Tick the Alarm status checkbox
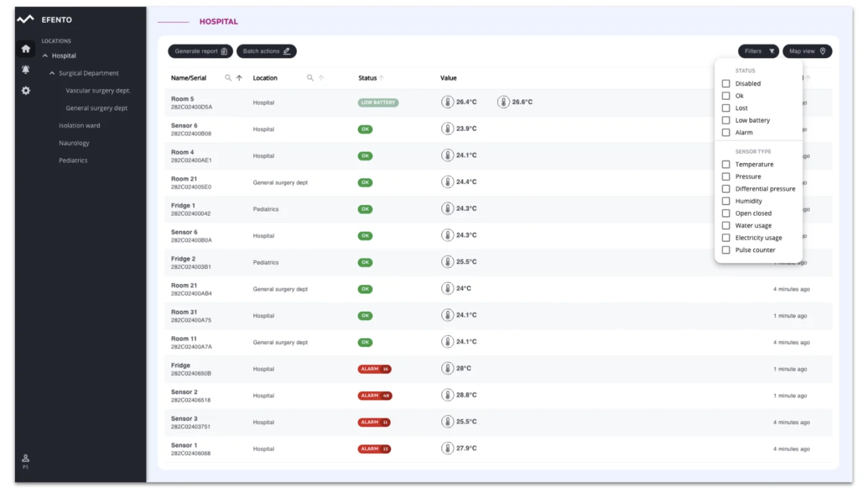 [x=726, y=133]
